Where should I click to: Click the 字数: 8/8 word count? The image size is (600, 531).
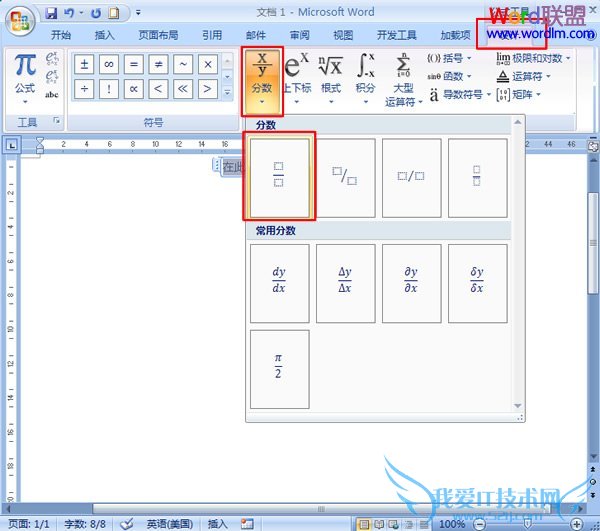click(x=85, y=524)
